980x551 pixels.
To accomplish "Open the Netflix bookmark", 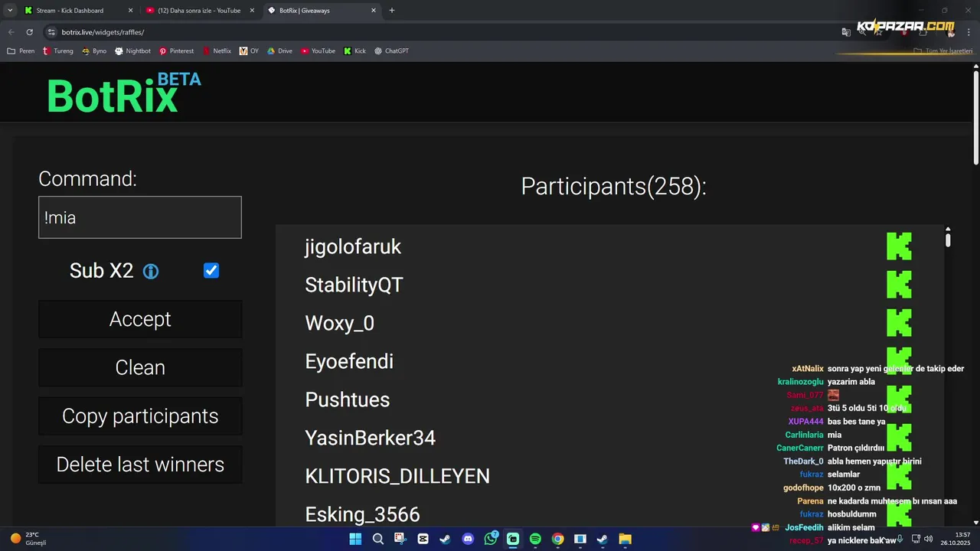I will coord(217,51).
